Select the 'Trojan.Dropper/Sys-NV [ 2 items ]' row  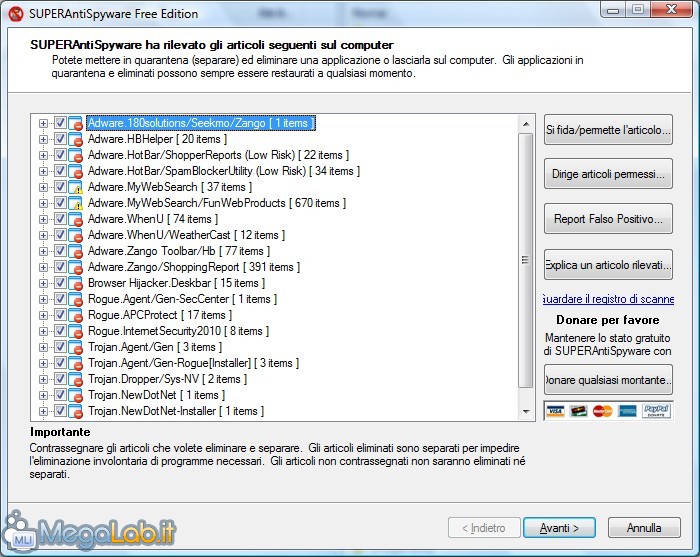tap(167, 379)
